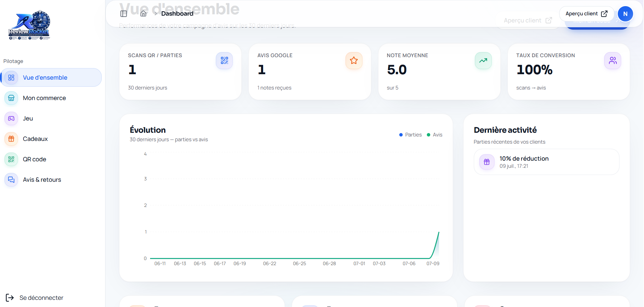Click the Mon commerce store icon
Image resolution: width=644 pixels, height=307 pixels.
tap(11, 98)
